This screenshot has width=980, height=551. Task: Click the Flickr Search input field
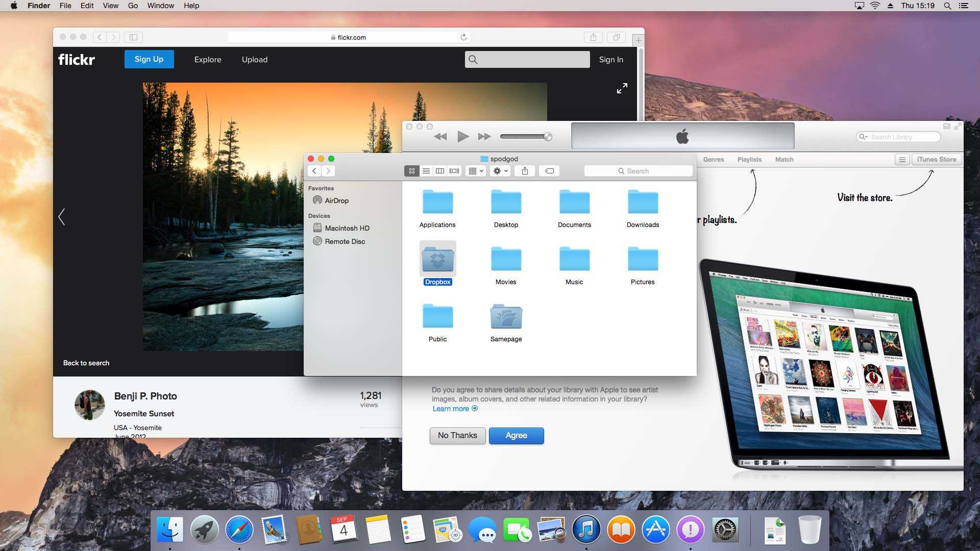pos(527,59)
